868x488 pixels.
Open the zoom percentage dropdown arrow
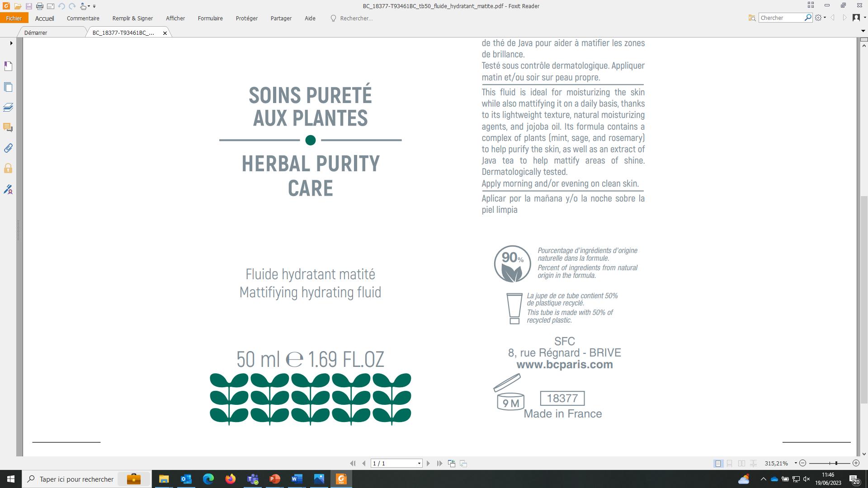(x=796, y=464)
